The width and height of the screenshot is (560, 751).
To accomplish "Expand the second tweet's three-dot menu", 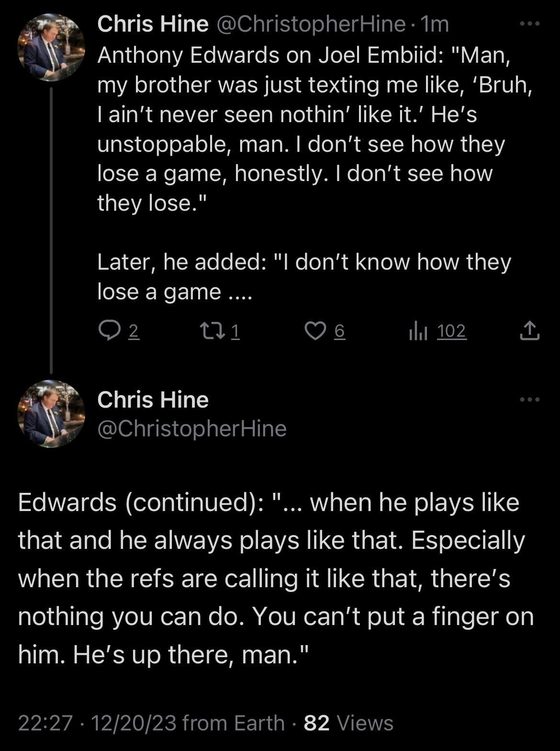I will (x=530, y=399).
